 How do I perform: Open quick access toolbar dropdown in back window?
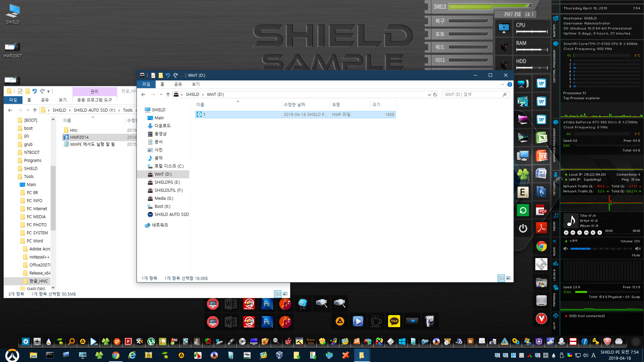48,91
